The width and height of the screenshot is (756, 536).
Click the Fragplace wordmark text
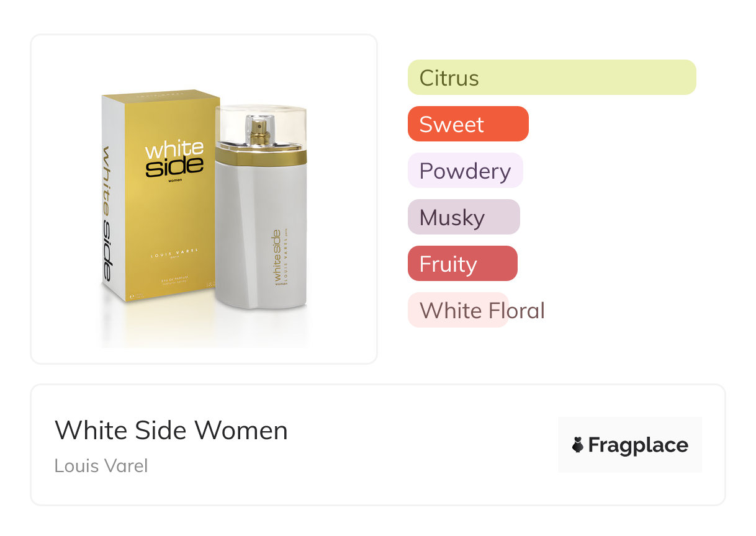click(638, 445)
